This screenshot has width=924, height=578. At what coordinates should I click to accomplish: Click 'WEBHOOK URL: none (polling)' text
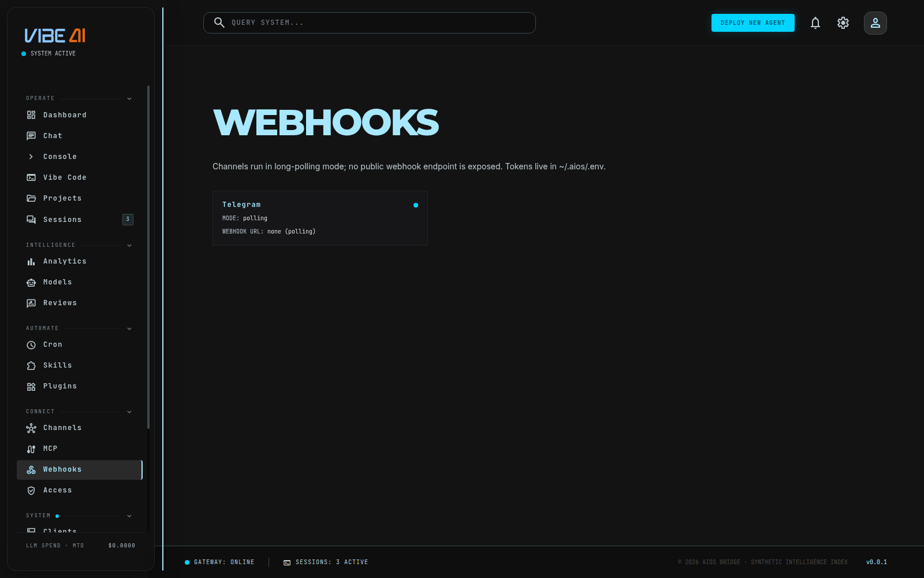269,232
